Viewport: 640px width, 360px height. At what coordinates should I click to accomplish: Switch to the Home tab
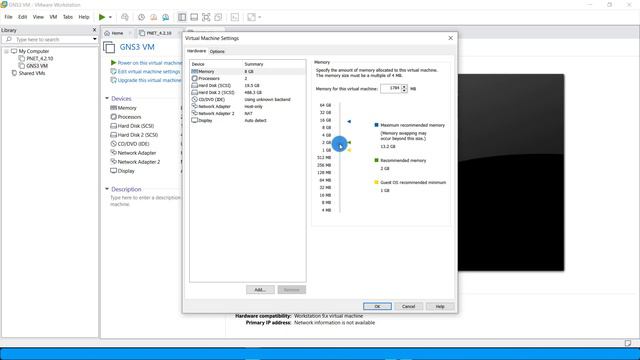[114, 33]
